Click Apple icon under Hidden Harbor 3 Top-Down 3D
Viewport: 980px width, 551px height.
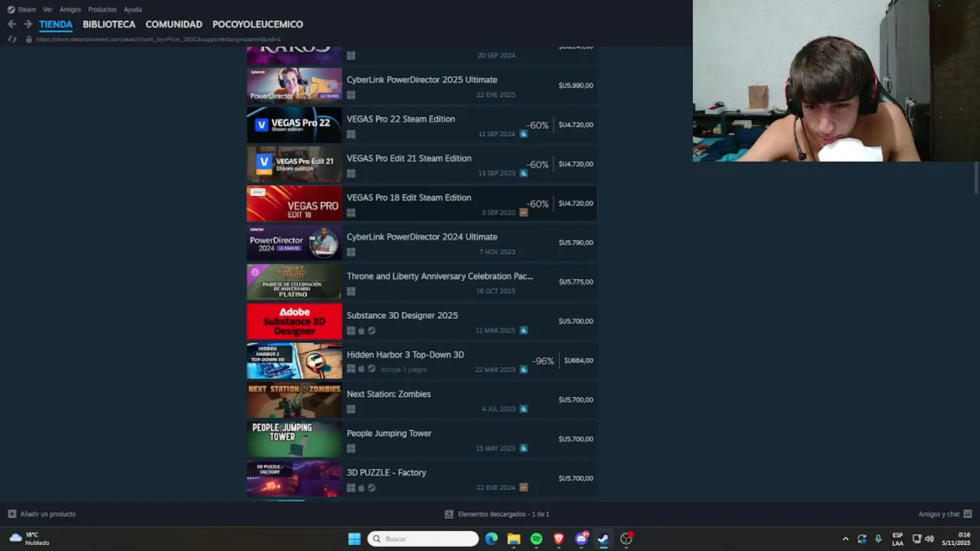point(361,370)
